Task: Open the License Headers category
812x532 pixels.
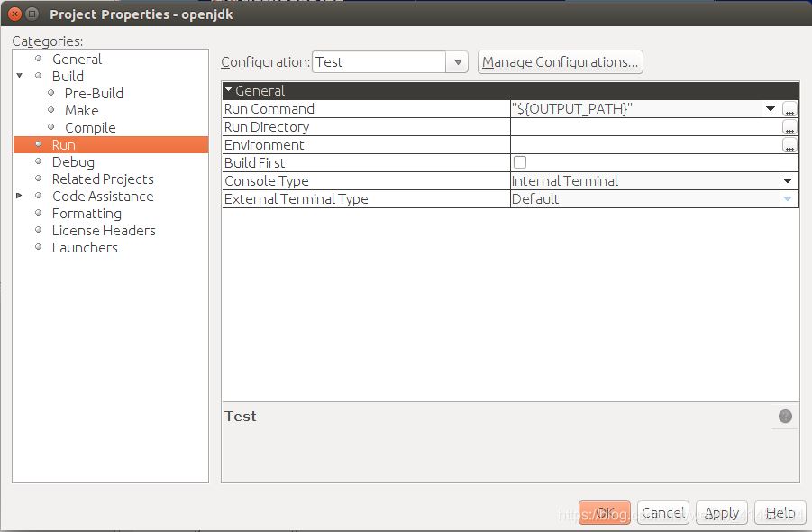Action: (104, 230)
